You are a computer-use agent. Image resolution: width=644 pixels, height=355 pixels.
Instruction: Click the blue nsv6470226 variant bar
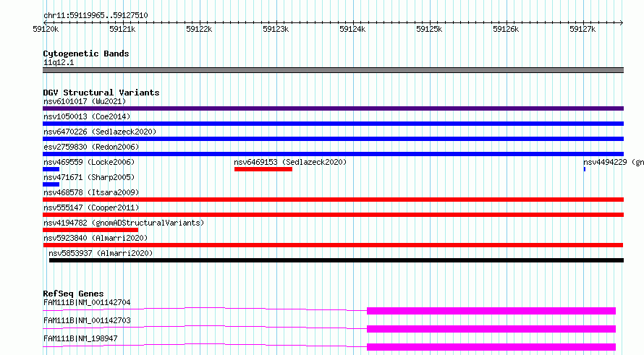point(333,139)
